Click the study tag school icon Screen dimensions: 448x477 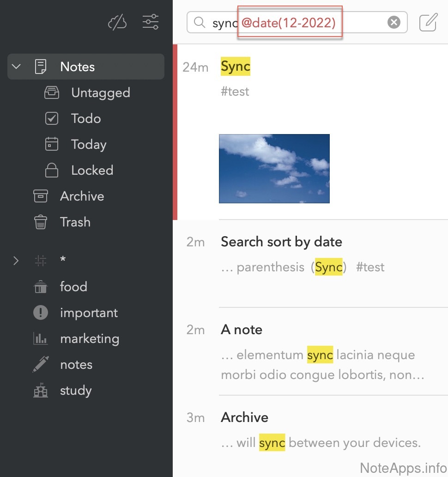[41, 391]
